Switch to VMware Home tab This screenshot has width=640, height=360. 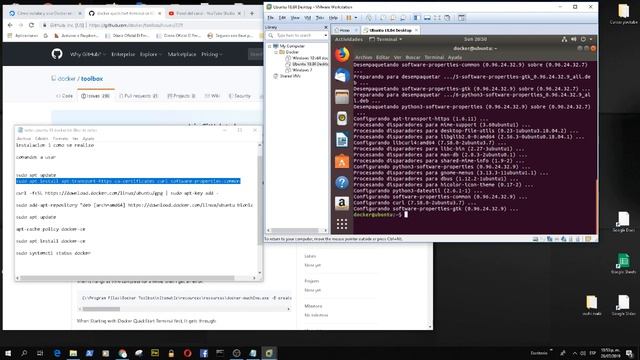344,30
